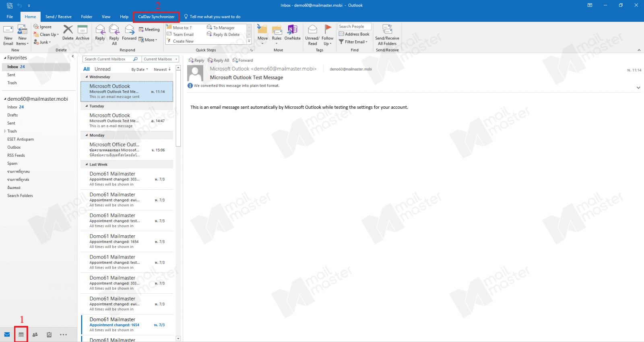Open the Move folder menu

click(262, 35)
